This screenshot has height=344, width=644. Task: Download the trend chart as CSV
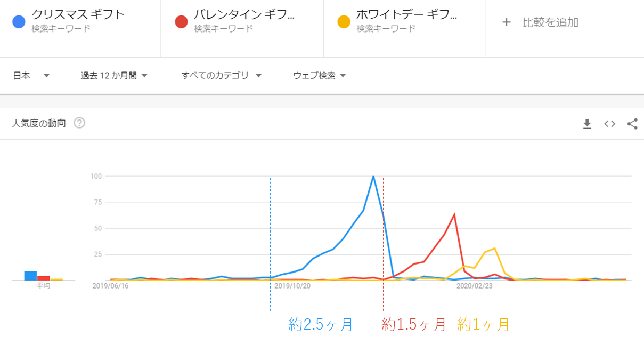[x=587, y=124]
